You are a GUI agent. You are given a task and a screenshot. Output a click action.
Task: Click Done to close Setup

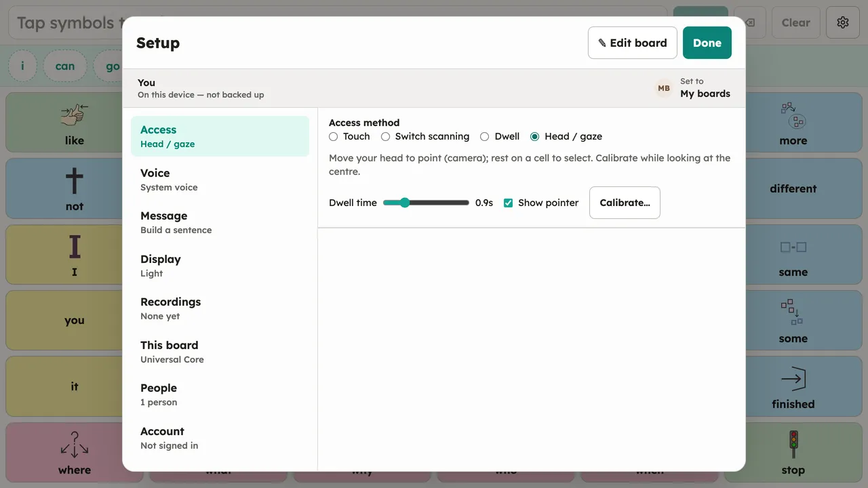[707, 43]
